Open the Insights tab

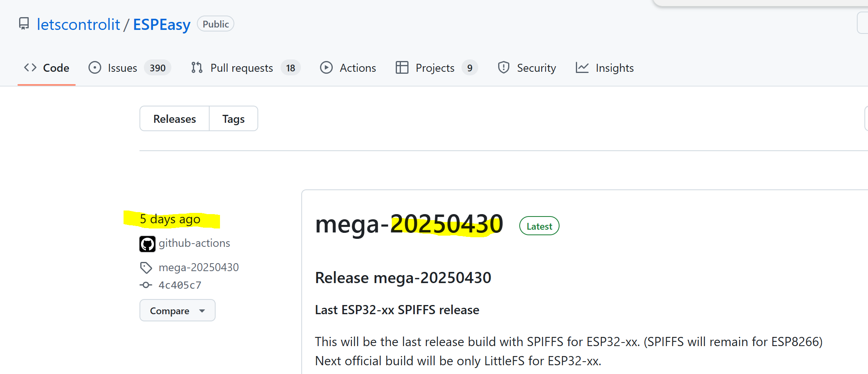[x=605, y=68]
